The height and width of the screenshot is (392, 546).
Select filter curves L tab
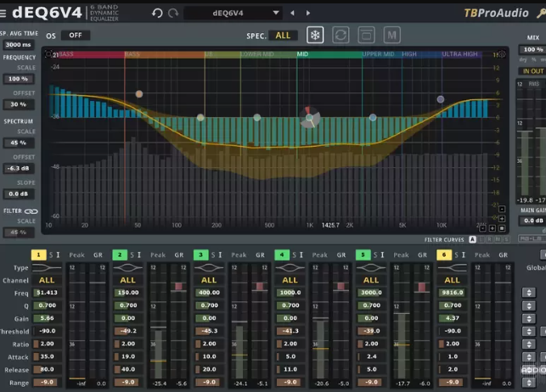click(481, 239)
